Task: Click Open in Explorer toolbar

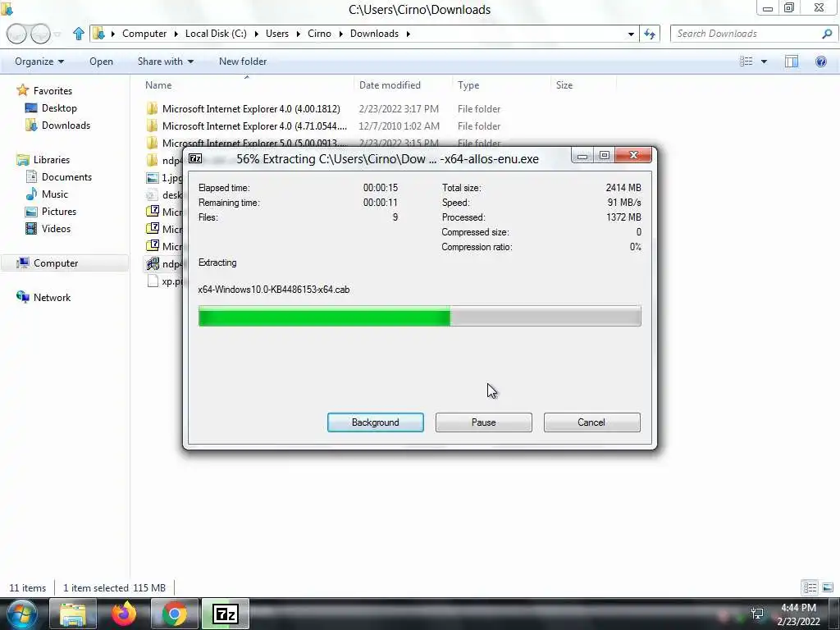Action: 101,61
